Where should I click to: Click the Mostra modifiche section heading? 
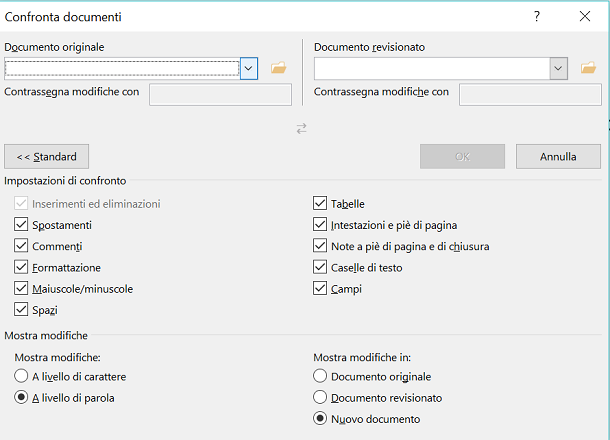point(46,335)
